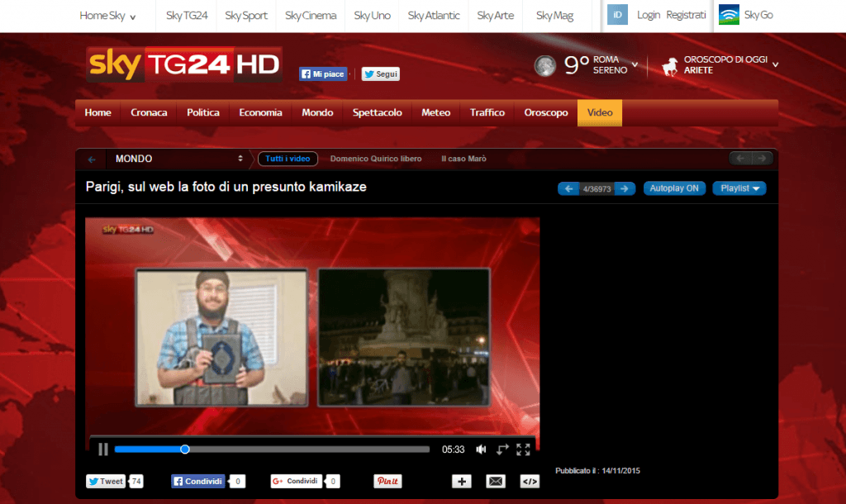The image size is (846, 504).
Task: Go to Sky Sport
Action: click(x=246, y=16)
